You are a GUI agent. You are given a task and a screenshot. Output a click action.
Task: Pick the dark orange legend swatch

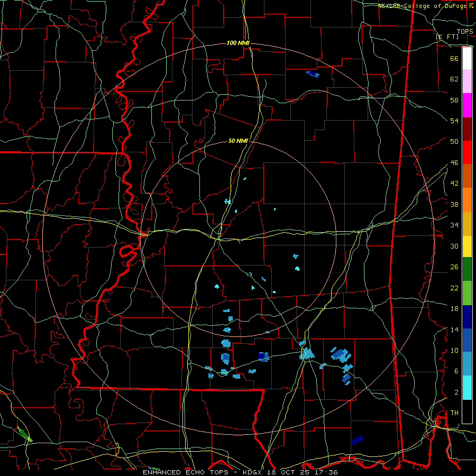pos(467,176)
